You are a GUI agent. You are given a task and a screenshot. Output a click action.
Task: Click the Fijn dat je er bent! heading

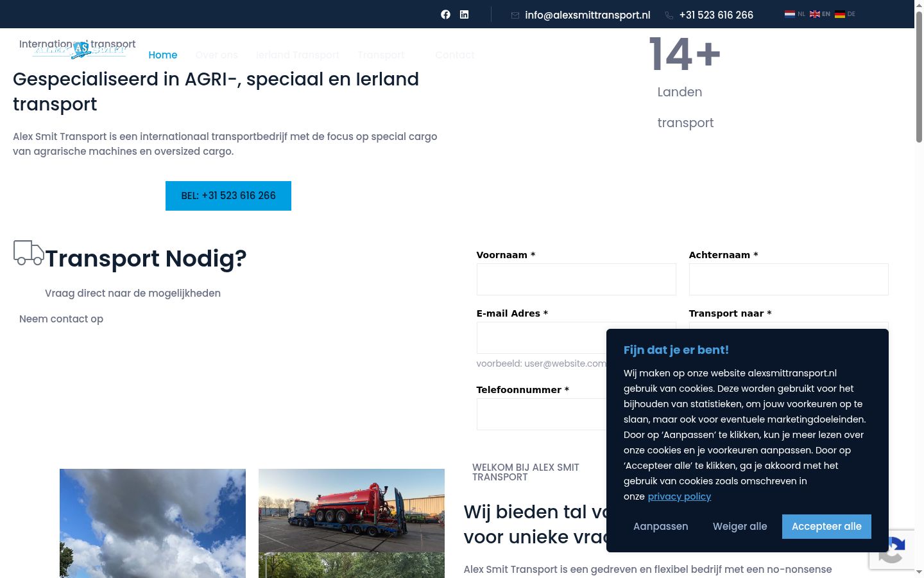[x=676, y=350]
